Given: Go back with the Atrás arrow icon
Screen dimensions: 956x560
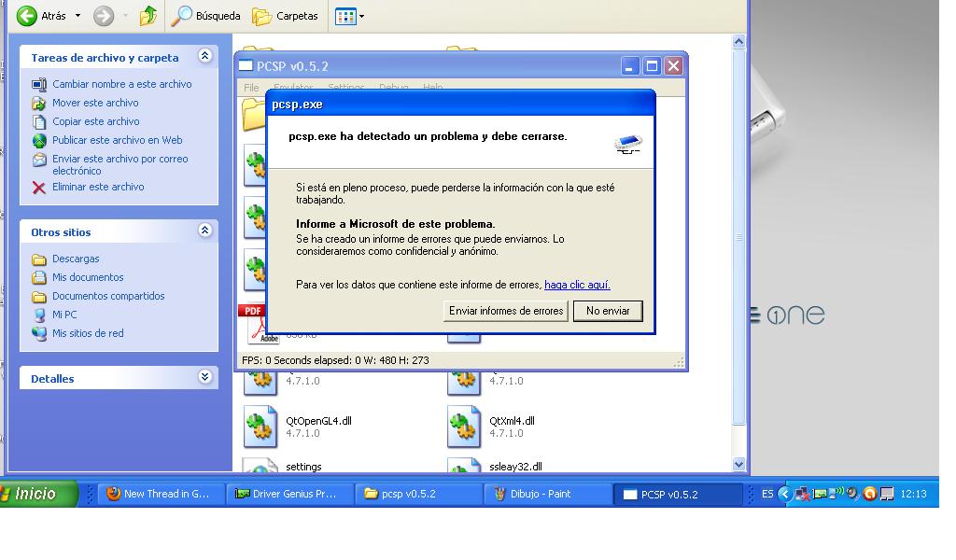Looking at the screenshot, I should tap(27, 16).
